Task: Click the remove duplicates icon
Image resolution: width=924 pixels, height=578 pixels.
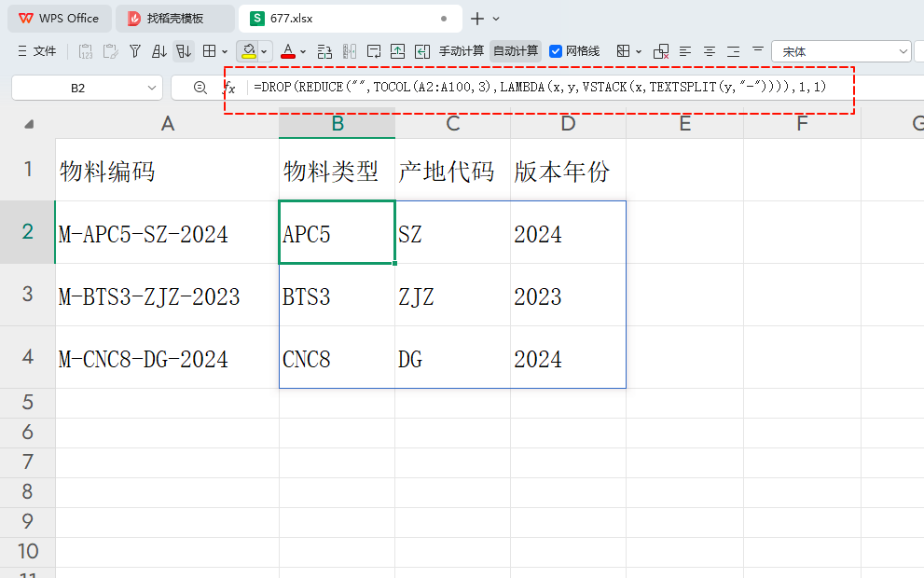Action: (x=661, y=51)
